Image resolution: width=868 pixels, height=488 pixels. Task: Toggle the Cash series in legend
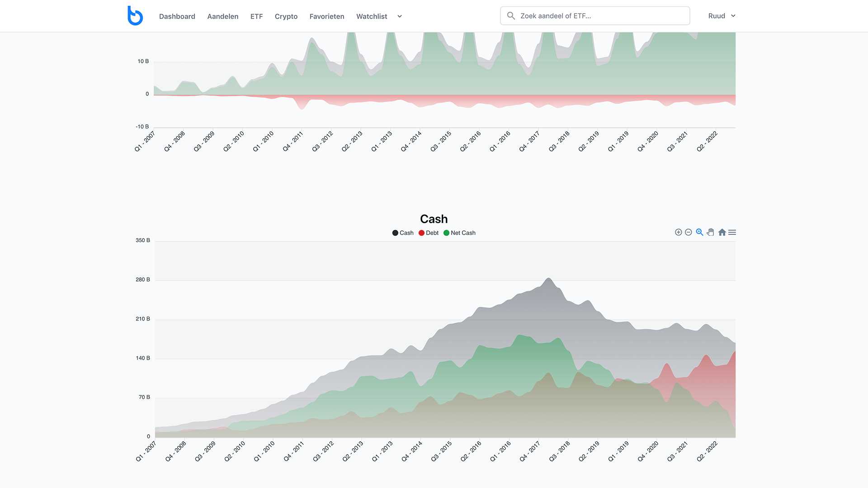point(403,233)
